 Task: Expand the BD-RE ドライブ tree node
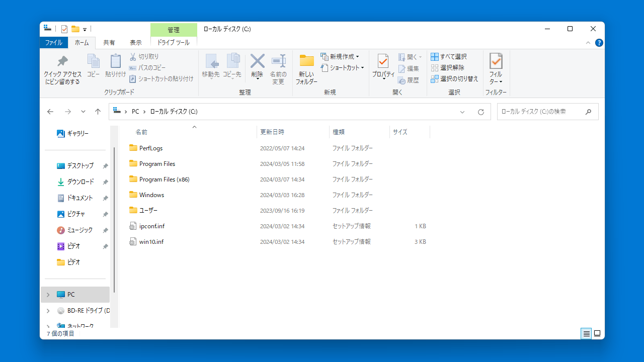click(48, 311)
